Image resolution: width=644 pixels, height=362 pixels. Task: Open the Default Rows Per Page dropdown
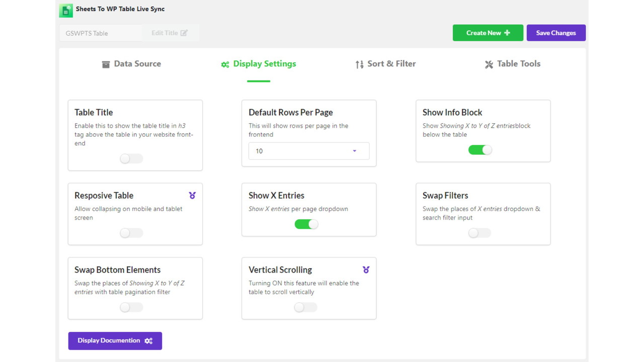coord(308,151)
